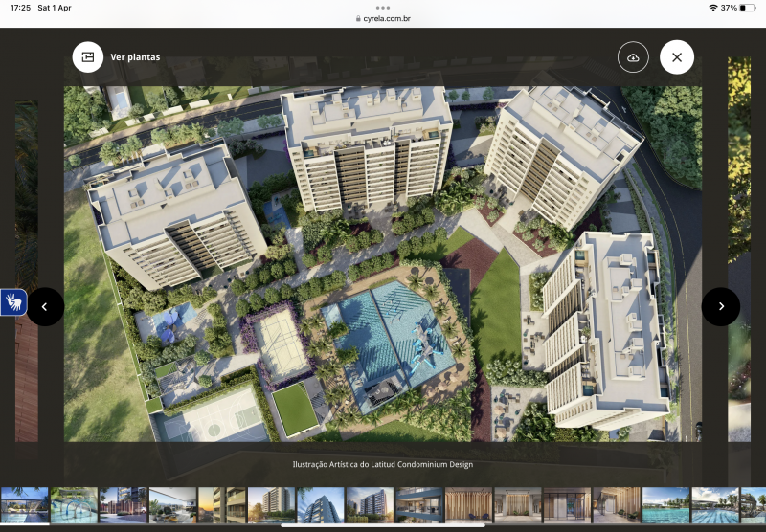Screen dimensions: 766x532
Task: Tap the Wi-Fi status icon
Action: click(712, 8)
